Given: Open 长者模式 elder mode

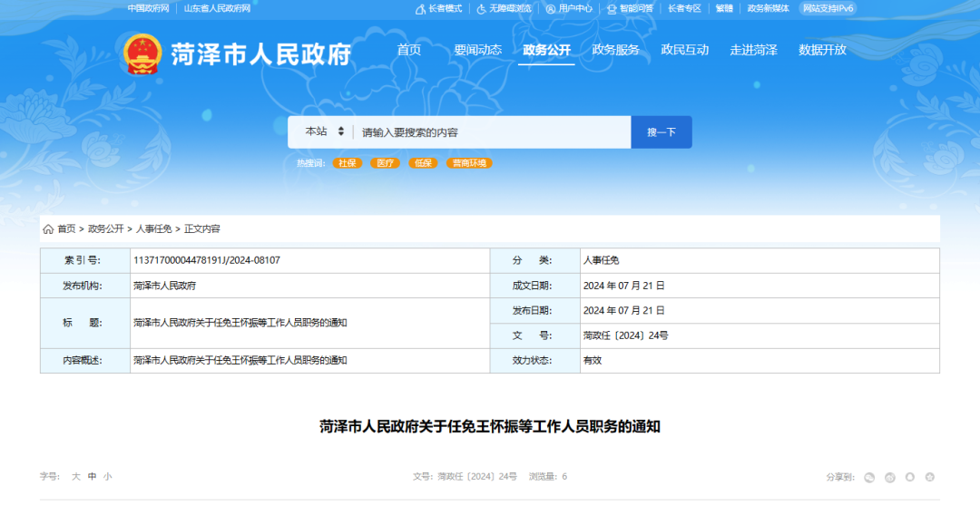Looking at the screenshot, I should [439, 9].
